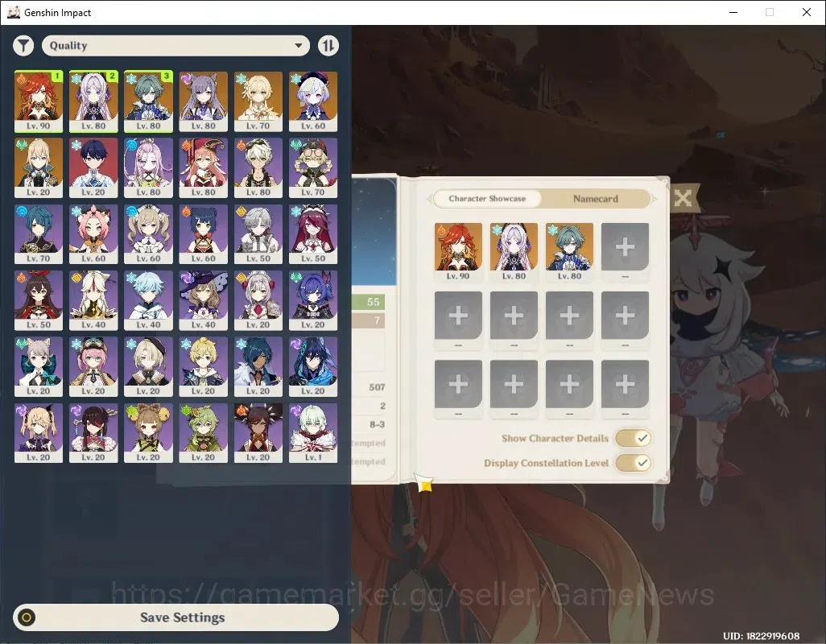
Task: Choose Chongyun Lv. 40 portrait
Action: (x=148, y=300)
